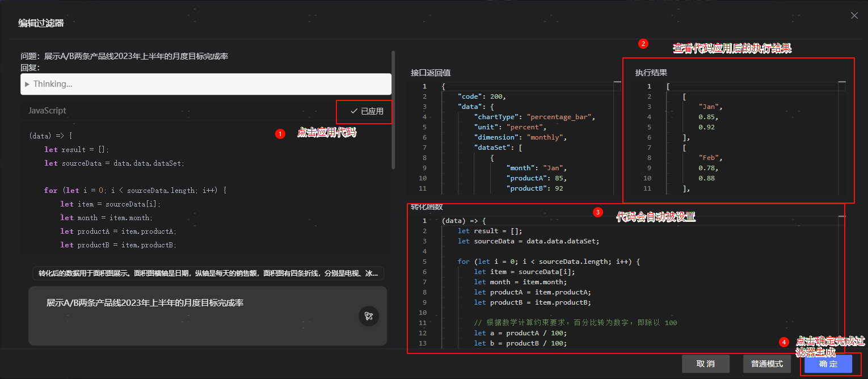Click let b = productB / 100; line

click(520, 343)
